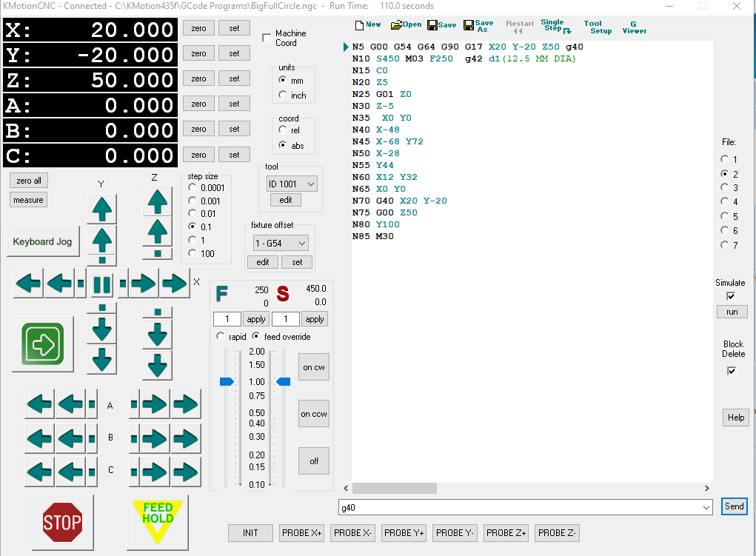Uncheck the Simulate checkbox
This screenshot has width=756, height=556.
pos(731,296)
